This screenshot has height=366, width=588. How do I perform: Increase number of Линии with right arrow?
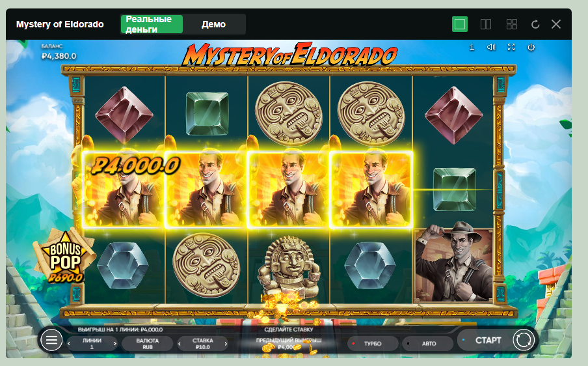114,343
